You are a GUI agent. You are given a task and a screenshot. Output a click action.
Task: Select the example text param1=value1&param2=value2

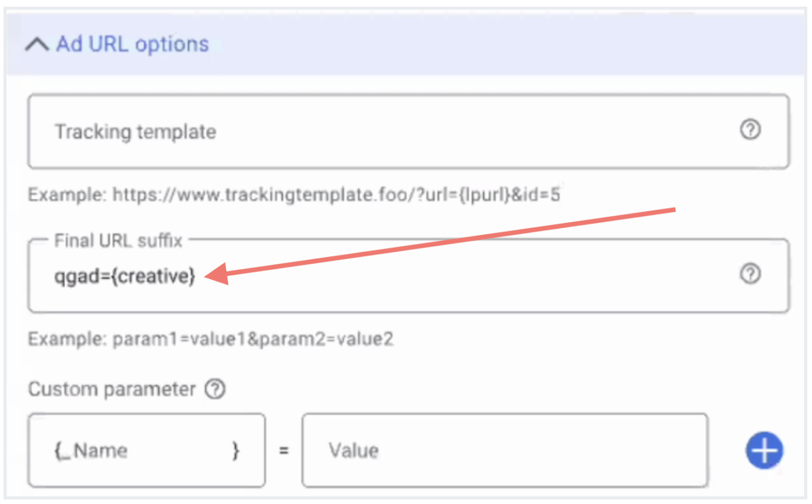coord(253,339)
